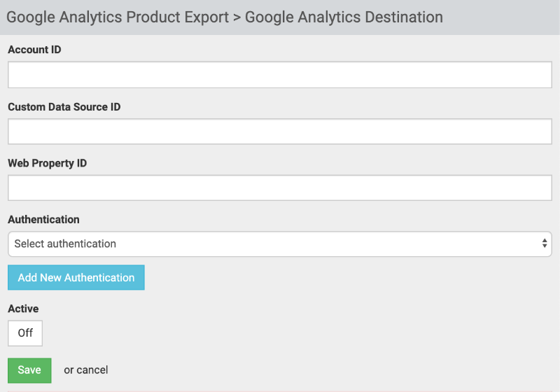This screenshot has width=560, height=392.
Task: Click the Authentication field label
Action: point(43,219)
